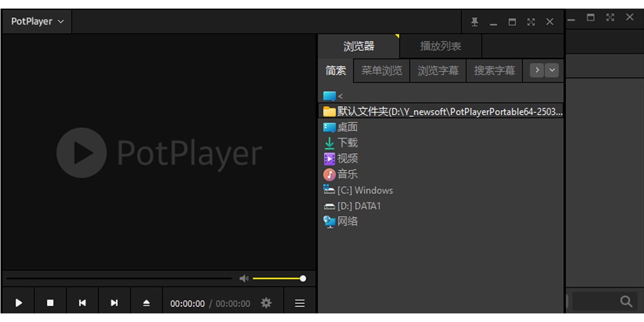Open the PotPlayer dropdown arrow menu
Viewport: 644px width, 322px height.
pyautogui.click(x=61, y=21)
